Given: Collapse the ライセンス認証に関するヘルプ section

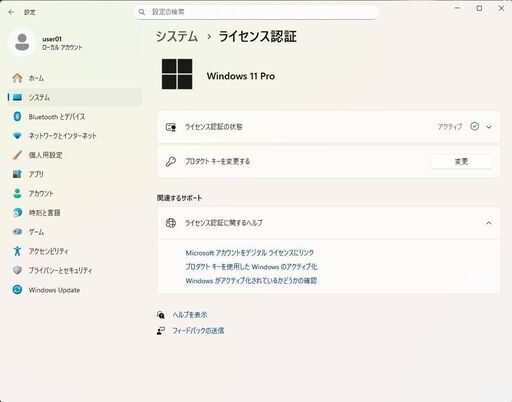Looking at the screenshot, I should click(x=489, y=223).
